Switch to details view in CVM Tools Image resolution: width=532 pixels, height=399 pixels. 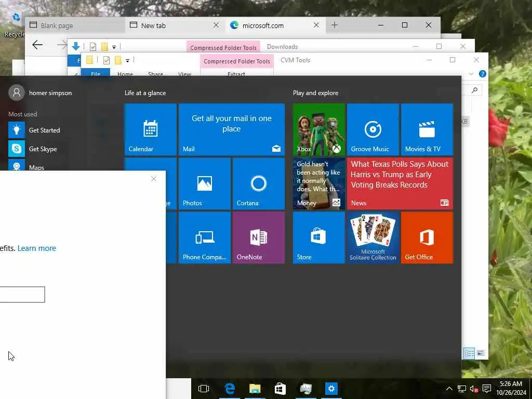pyautogui.click(x=470, y=353)
